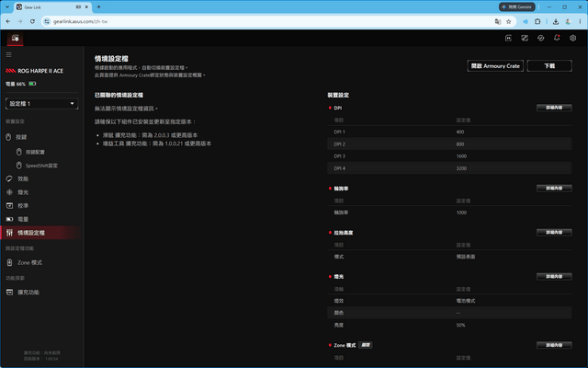Open the 設定檔 1 profile dropdown

point(41,104)
